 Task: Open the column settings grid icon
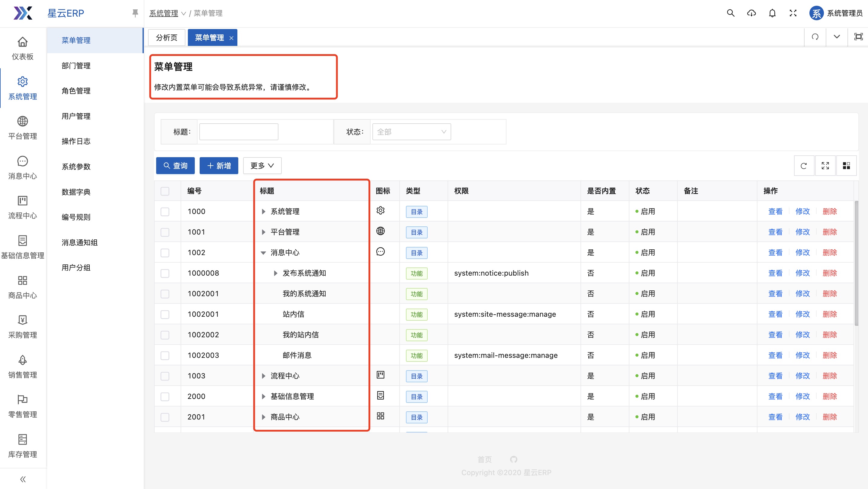point(846,166)
